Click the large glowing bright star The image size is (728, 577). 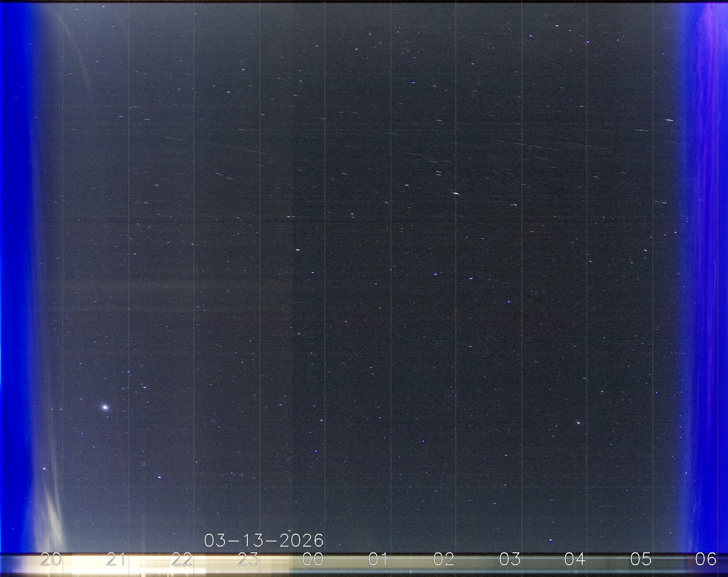pyautogui.click(x=105, y=407)
